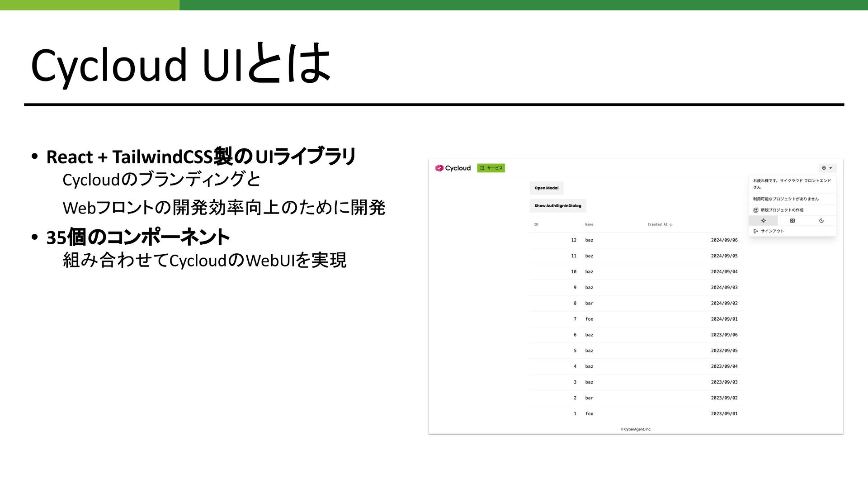The height and width of the screenshot is (489, 868).
Task: Collapse the user menu caret
Action: click(831, 168)
